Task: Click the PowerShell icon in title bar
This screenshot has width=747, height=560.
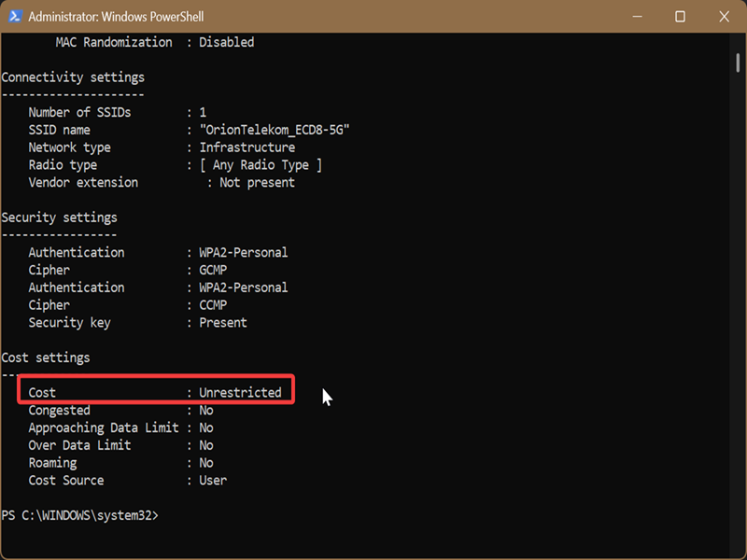Action: pos(15,17)
